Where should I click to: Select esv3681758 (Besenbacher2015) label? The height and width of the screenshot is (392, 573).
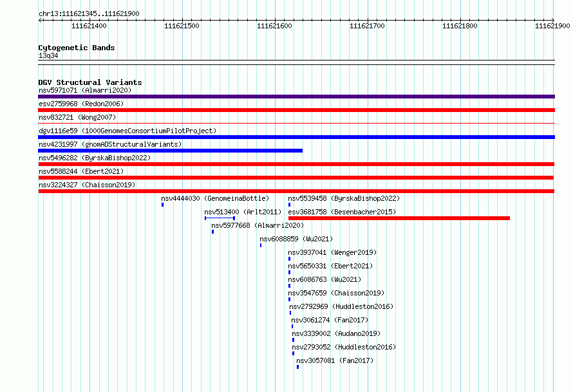(x=342, y=212)
